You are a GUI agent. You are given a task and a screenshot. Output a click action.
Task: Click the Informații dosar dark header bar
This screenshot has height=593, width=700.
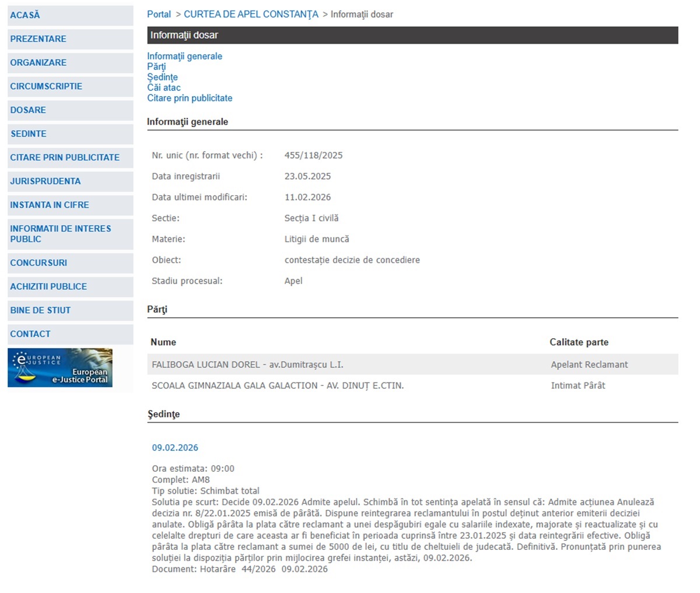tap(412, 36)
